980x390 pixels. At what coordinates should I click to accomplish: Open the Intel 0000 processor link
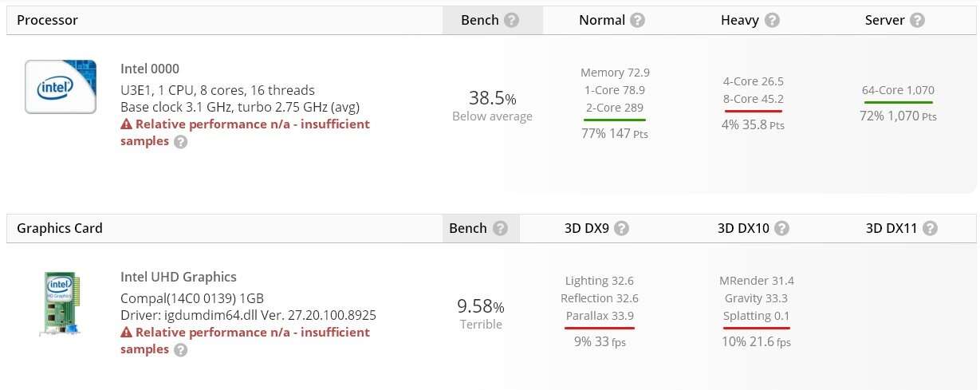point(150,69)
